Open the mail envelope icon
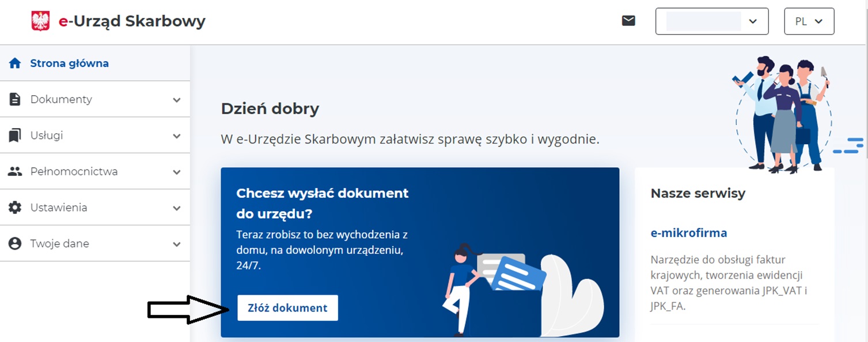868x342 pixels. point(628,21)
